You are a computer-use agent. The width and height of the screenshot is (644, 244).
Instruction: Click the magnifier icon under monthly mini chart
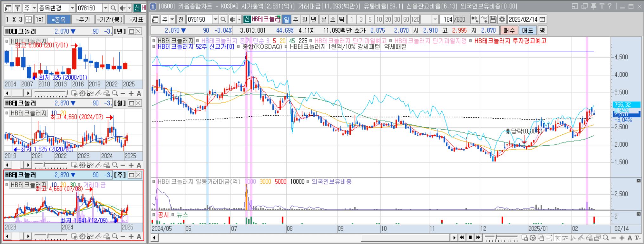pos(115,165)
